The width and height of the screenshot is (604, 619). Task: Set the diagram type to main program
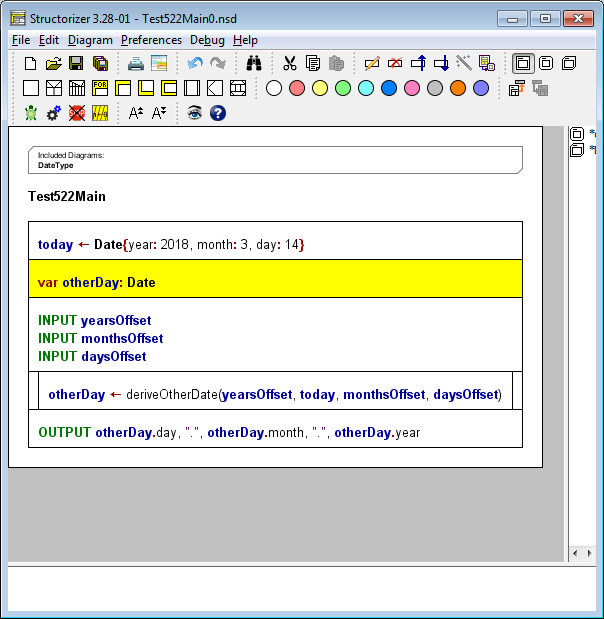(523, 64)
